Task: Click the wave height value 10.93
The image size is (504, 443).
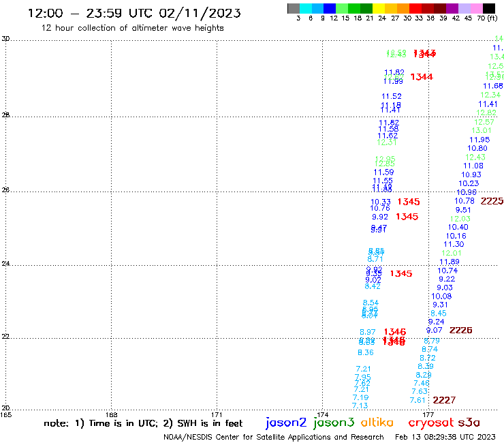Action: 471,174
